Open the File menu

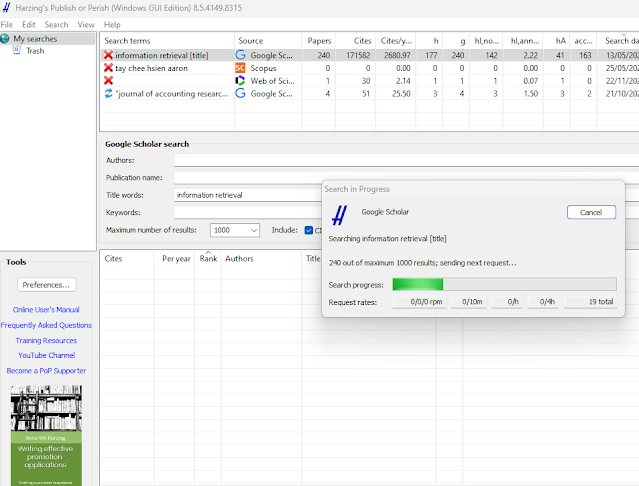point(7,24)
